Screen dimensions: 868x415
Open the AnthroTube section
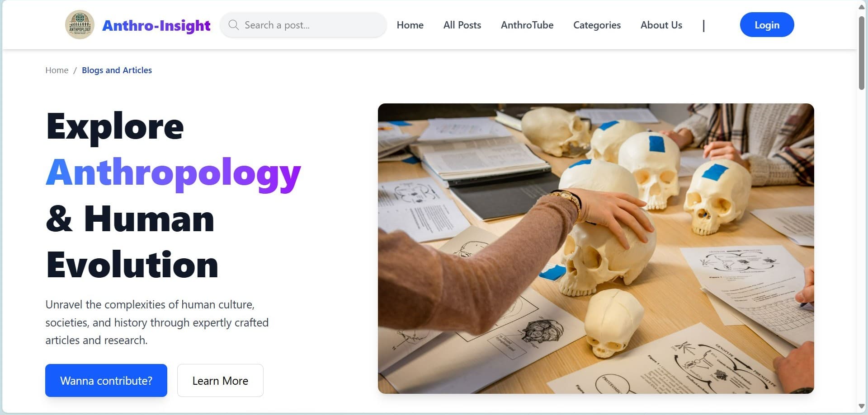pos(527,25)
